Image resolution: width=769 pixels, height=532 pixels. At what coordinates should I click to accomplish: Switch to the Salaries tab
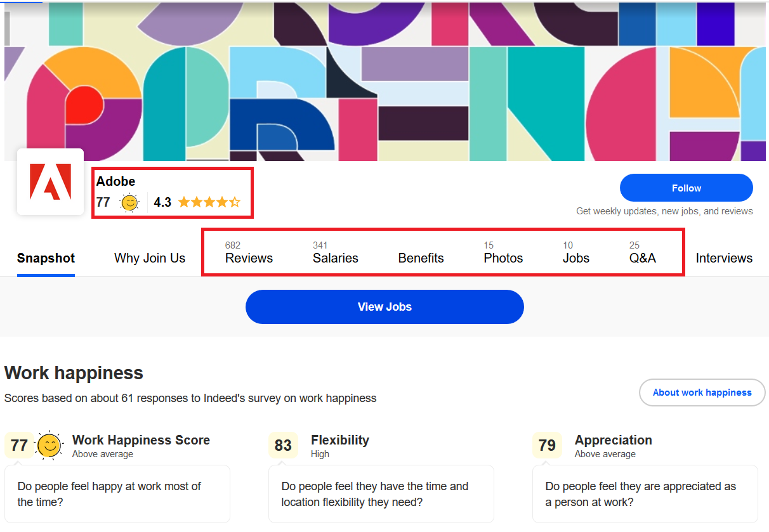[336, 252]
